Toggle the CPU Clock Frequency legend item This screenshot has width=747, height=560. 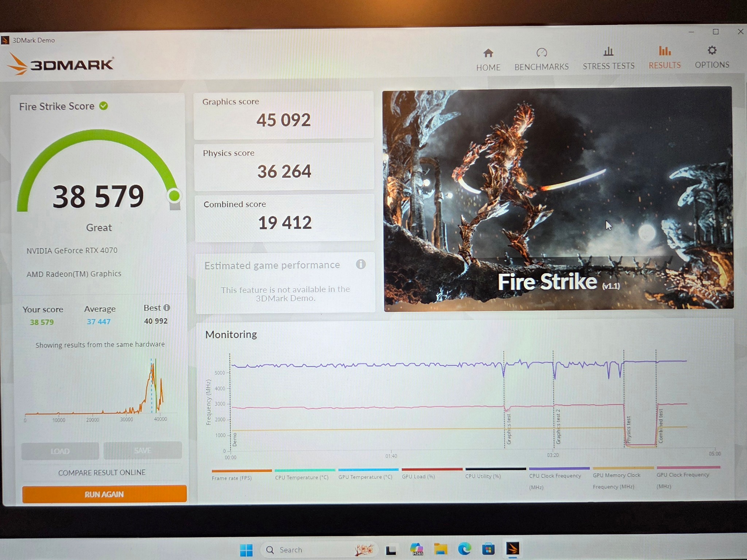click(x=559, y=478)
